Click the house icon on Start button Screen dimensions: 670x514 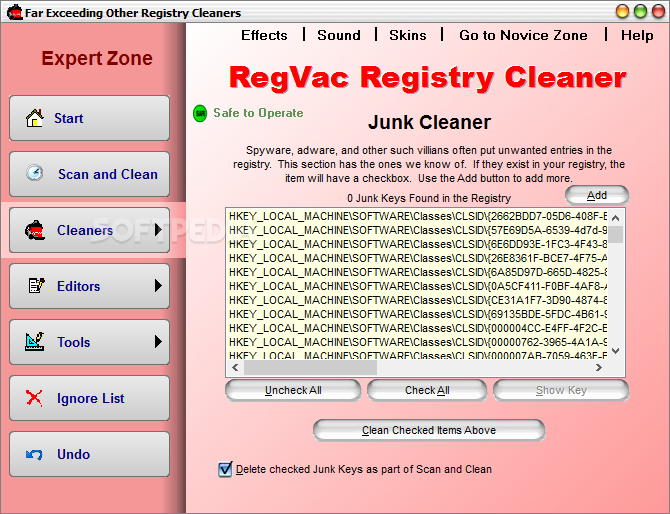point(35,118)
